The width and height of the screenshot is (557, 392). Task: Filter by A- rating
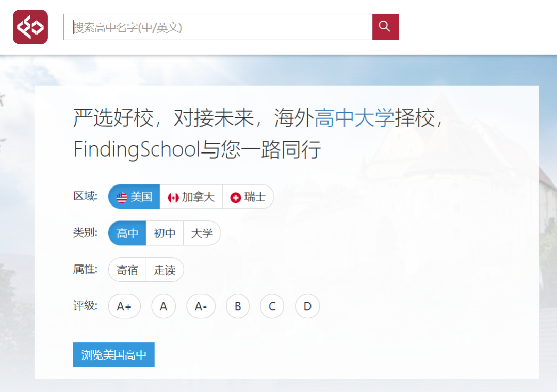click(201, 306)
